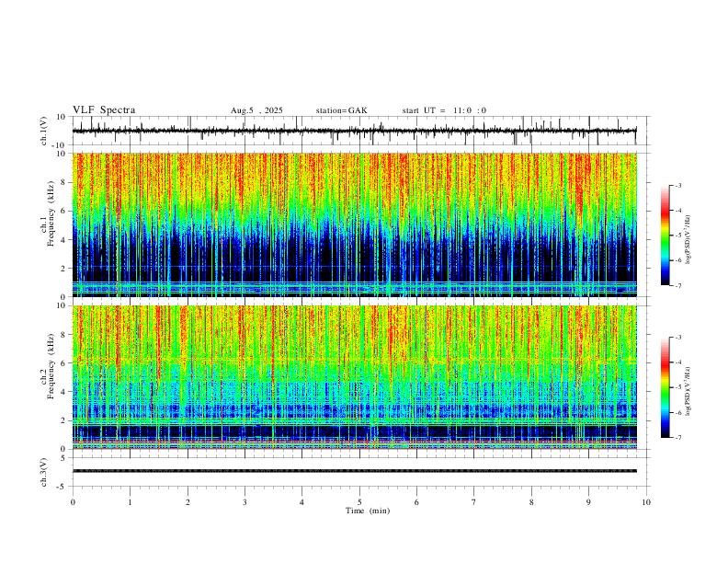Click the ch.2 log(PSD) color bar caption
The image size is (728, 563).
[688, 391]
